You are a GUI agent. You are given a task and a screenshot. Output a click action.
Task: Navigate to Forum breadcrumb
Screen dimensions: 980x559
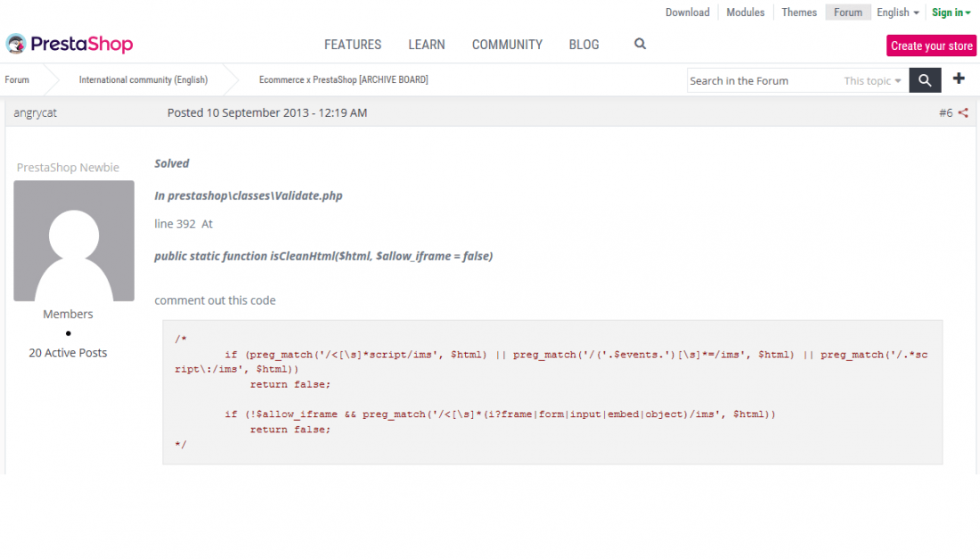17,80
